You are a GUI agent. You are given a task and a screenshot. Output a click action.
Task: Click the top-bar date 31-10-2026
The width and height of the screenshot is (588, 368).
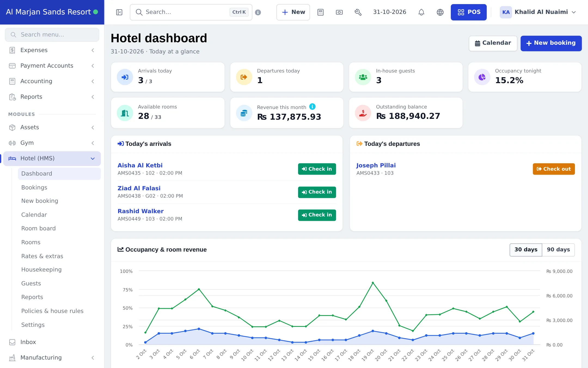(x=390, y=12)
